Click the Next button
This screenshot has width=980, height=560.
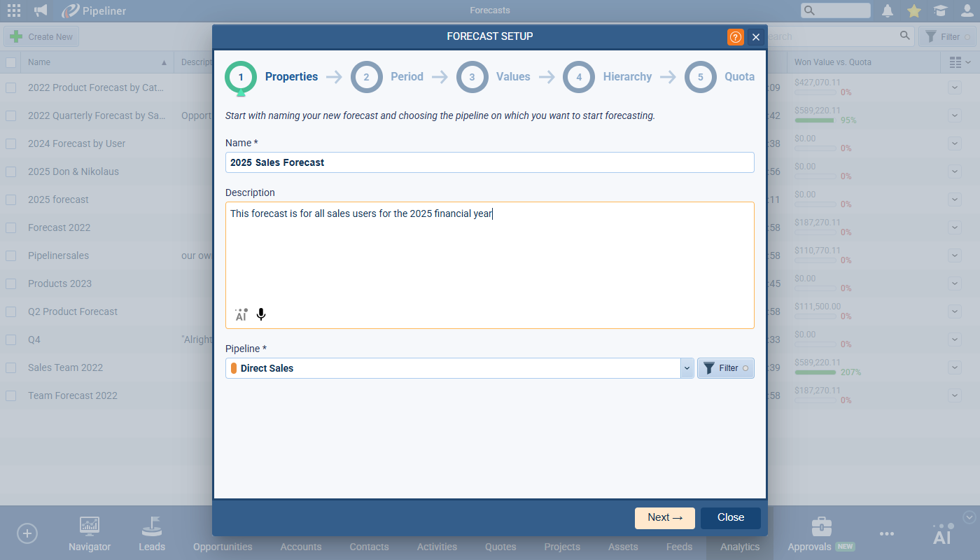point(664,518)
